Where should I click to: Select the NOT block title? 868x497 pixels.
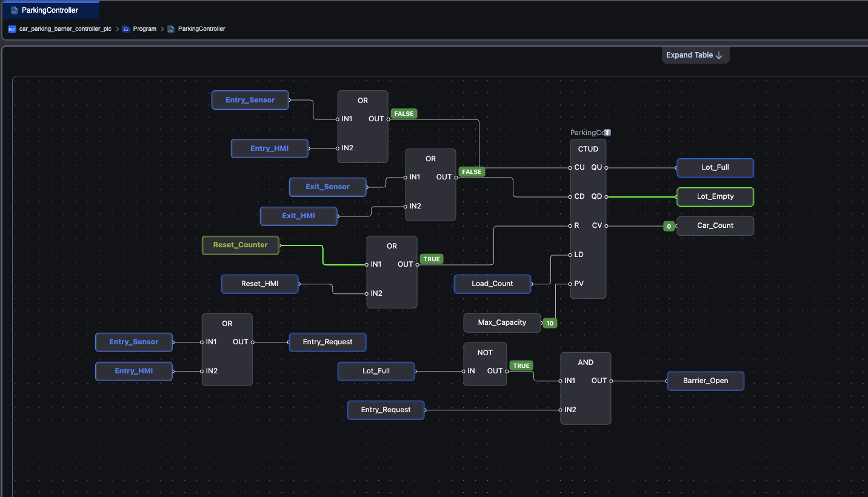coord(485,353)
